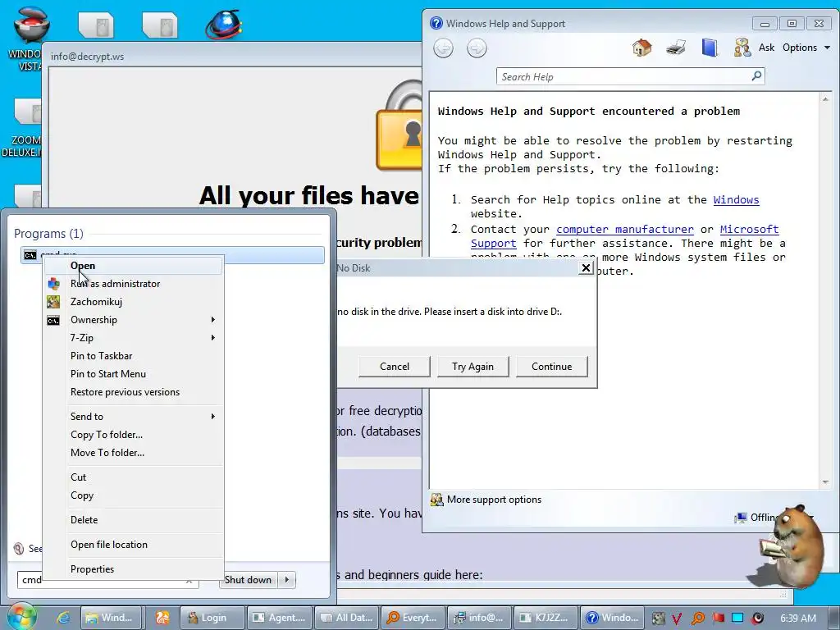Choose Cut in the context menu
This screenshot has height=630, width=840.
click(x=133, y=477)
